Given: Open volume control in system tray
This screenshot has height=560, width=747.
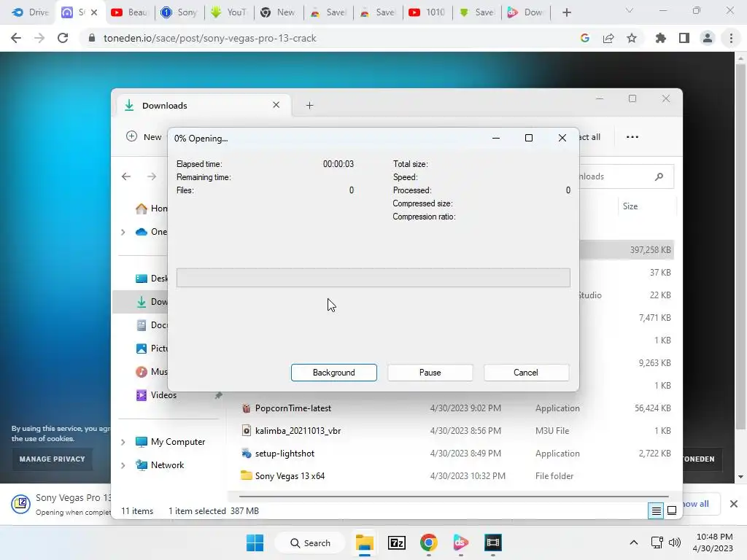Looking at the screenshot, I should point(675,542).
